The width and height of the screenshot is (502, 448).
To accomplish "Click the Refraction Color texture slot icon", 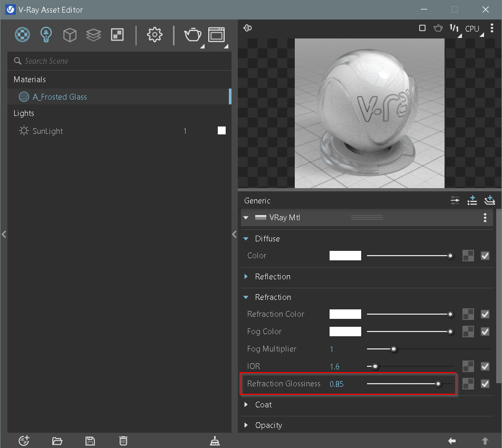I will (468, 314).
